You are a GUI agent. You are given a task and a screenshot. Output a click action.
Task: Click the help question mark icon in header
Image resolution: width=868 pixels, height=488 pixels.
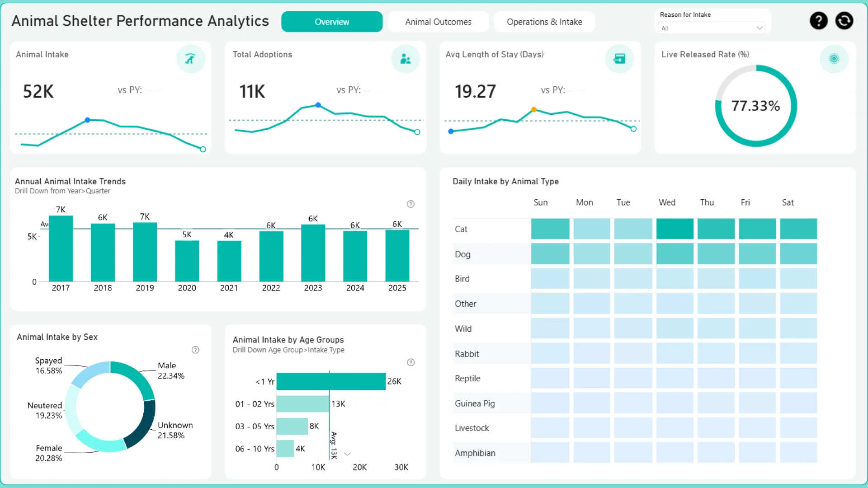(818, 21)
